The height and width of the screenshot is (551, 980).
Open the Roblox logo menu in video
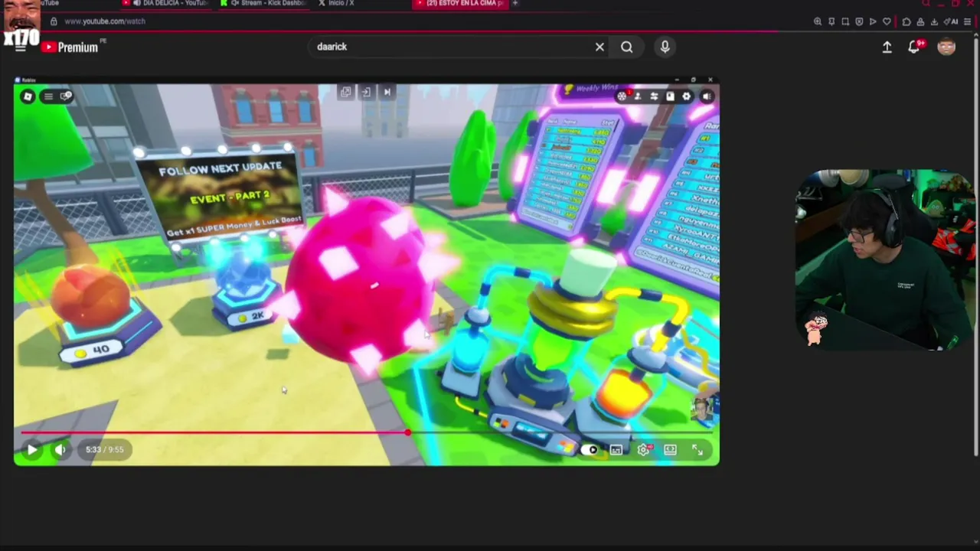click(x=28, y=96)
